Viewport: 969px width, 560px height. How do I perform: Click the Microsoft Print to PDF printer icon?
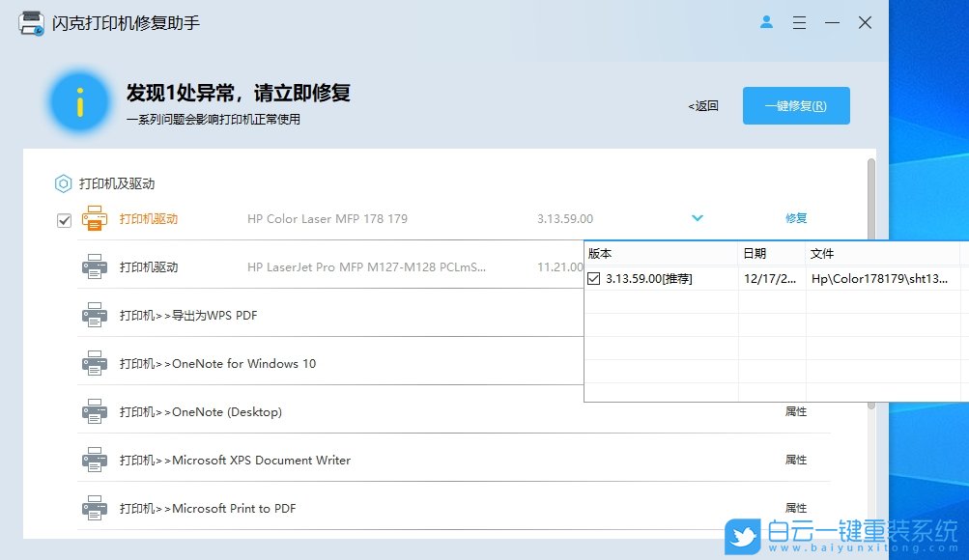point(94,508)
